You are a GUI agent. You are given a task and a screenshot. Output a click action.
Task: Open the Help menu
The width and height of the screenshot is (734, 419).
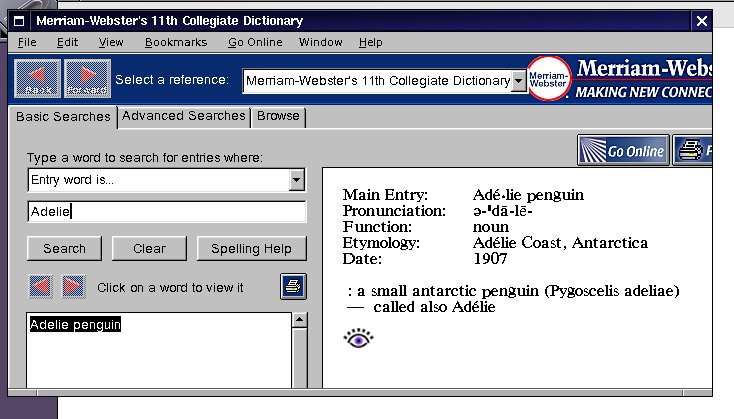(x=371, y=42)
